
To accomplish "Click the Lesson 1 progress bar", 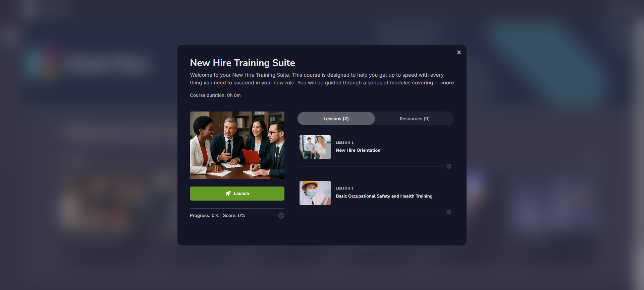I will click(x=372, y=166).
